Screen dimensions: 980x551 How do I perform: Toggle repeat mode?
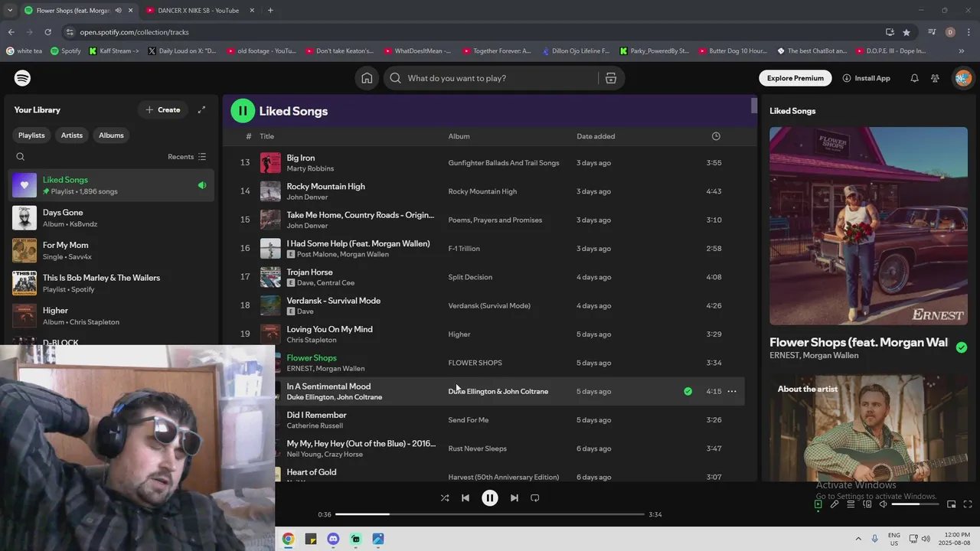(535, 497)
